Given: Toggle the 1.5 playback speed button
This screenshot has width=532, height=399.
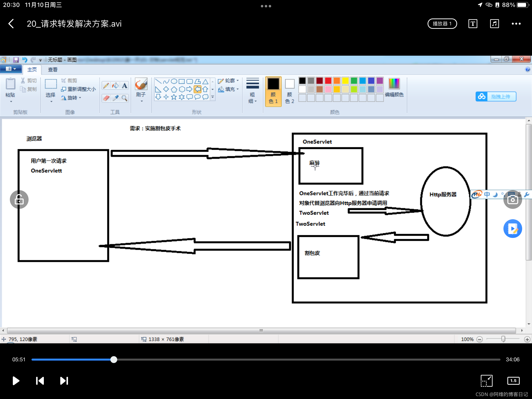Looking at the screenshot, I should [x=513, y=381].
